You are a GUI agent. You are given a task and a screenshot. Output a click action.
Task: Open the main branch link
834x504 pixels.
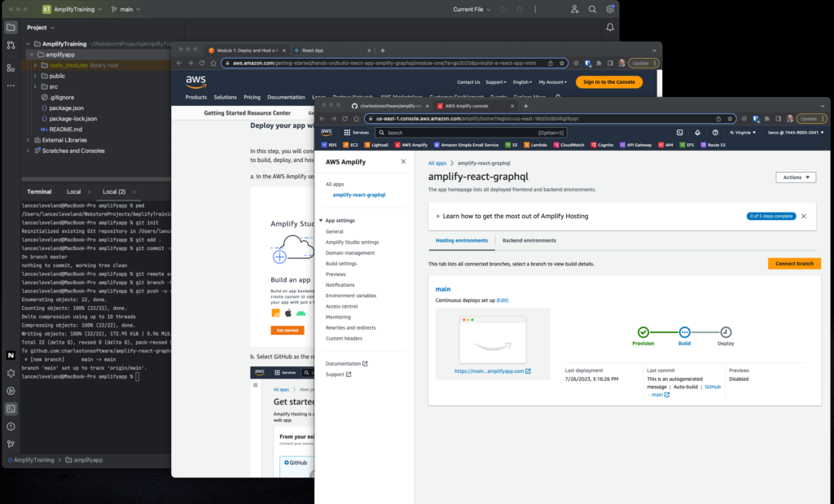pos(443,289)
